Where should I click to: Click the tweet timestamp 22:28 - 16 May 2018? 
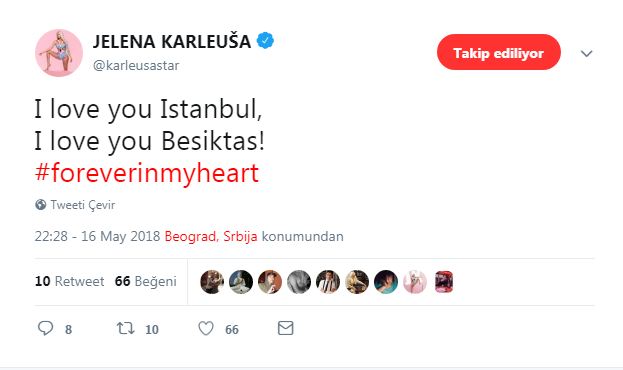tap(97, 236)
